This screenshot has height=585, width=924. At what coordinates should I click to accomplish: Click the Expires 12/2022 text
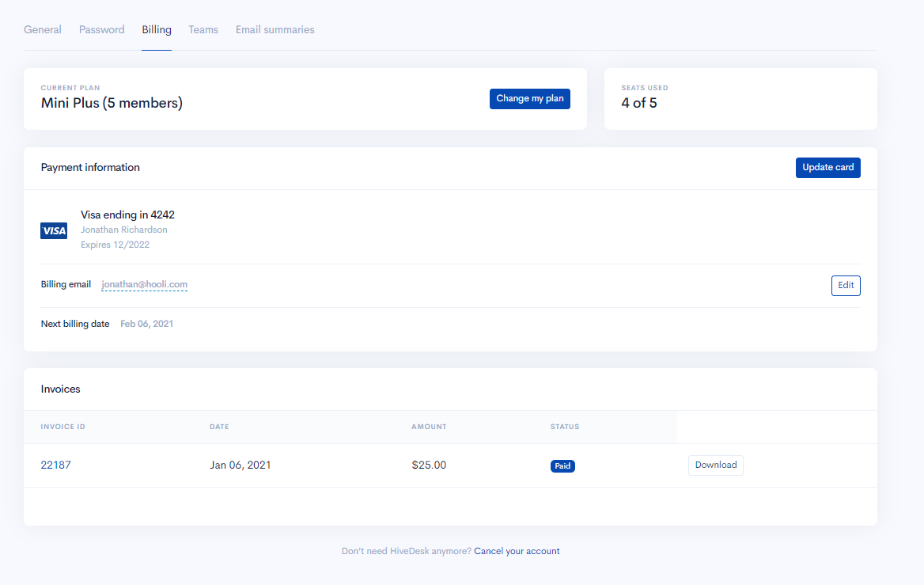point(115,245)
